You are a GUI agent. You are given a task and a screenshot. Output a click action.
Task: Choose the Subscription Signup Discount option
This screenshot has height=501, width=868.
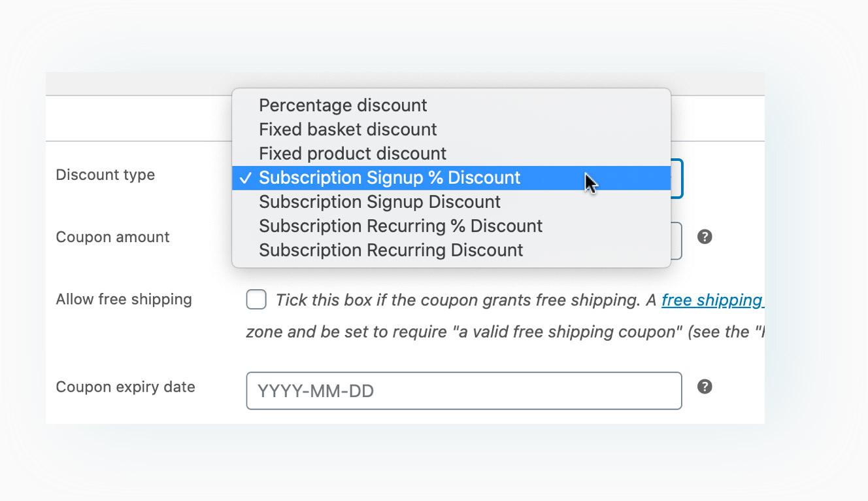[x=451, y=202]
